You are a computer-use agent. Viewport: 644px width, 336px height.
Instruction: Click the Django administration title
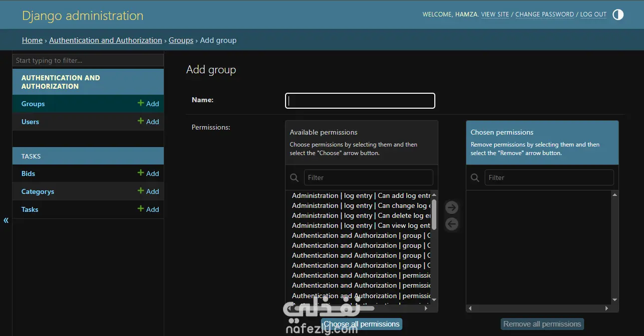point(82,15)
